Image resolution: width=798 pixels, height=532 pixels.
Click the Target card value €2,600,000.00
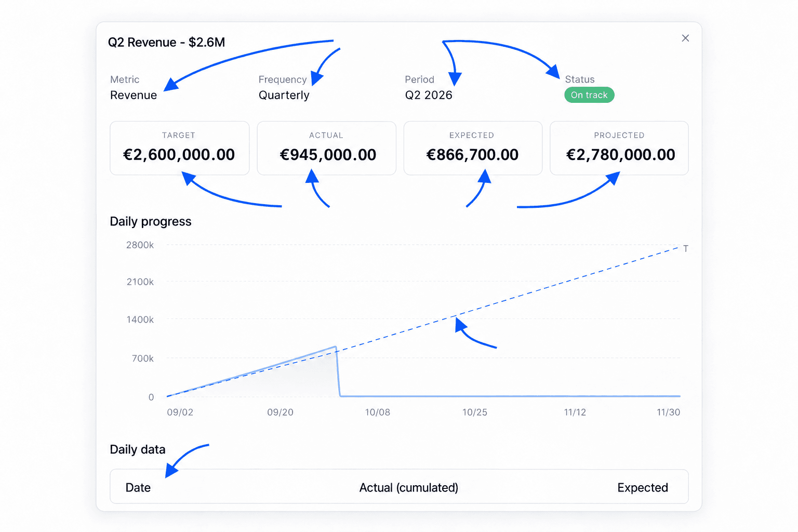(179, 154)
